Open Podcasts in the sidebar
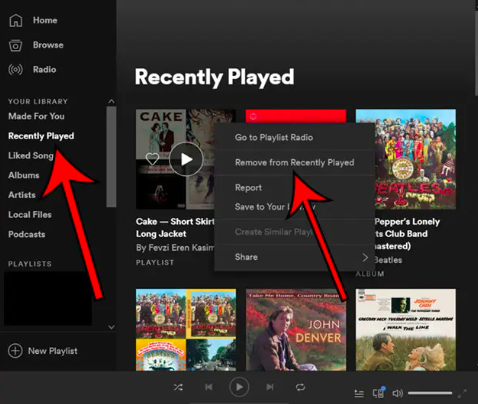Viewport: 478px width, 404px height. tap(27, 234)
